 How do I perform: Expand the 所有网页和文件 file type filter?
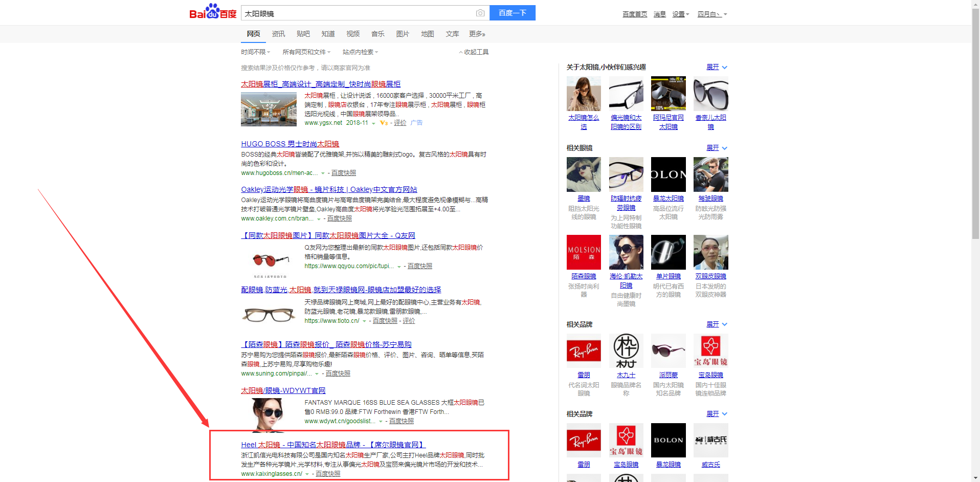[306, 52]
